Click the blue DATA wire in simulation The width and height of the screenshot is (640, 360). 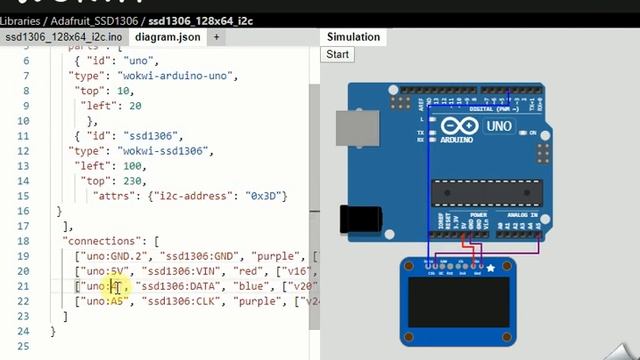(x=429, y=180)
